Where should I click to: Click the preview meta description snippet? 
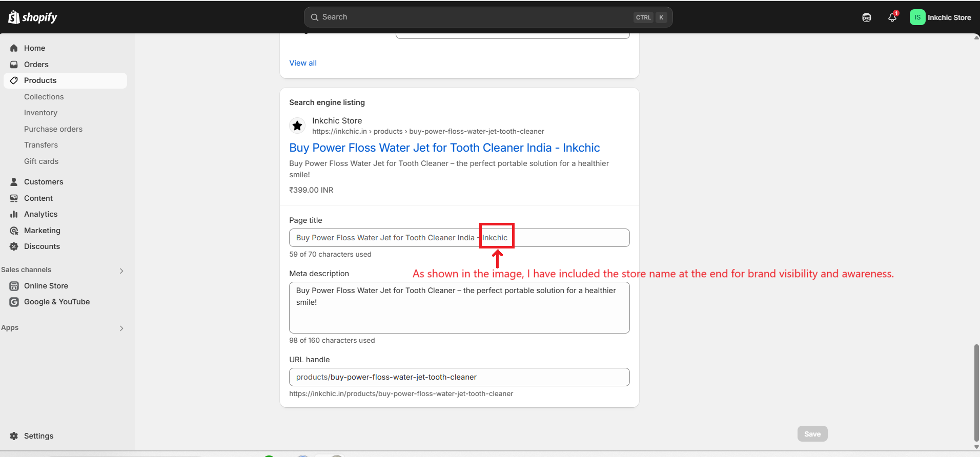tap(449, 169)
